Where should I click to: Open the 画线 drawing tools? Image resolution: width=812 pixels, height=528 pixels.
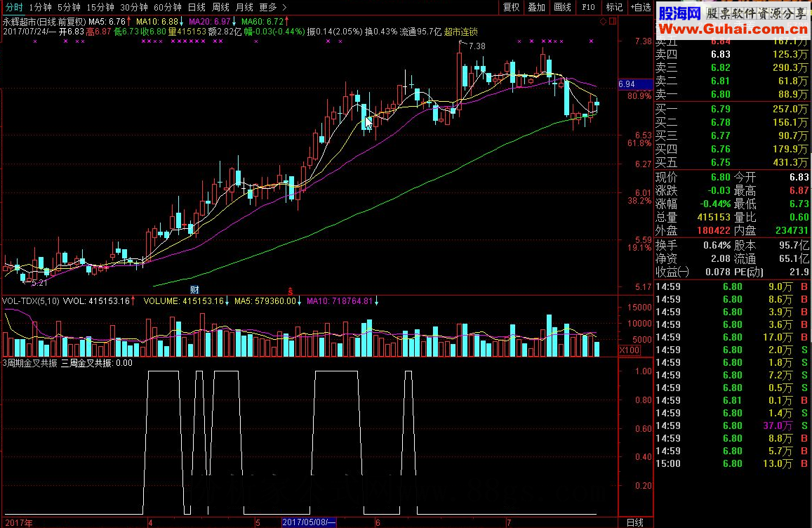[562, 7]
